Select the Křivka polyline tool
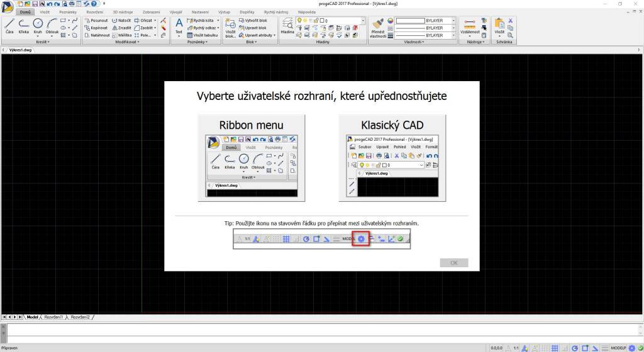644x352 pixels. 23,26
